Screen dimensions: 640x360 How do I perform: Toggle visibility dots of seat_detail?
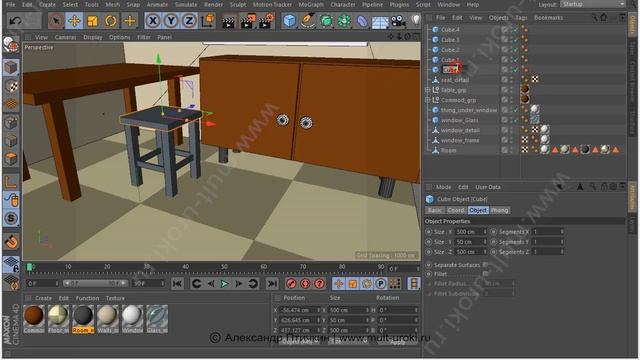[x=511, y=80]
